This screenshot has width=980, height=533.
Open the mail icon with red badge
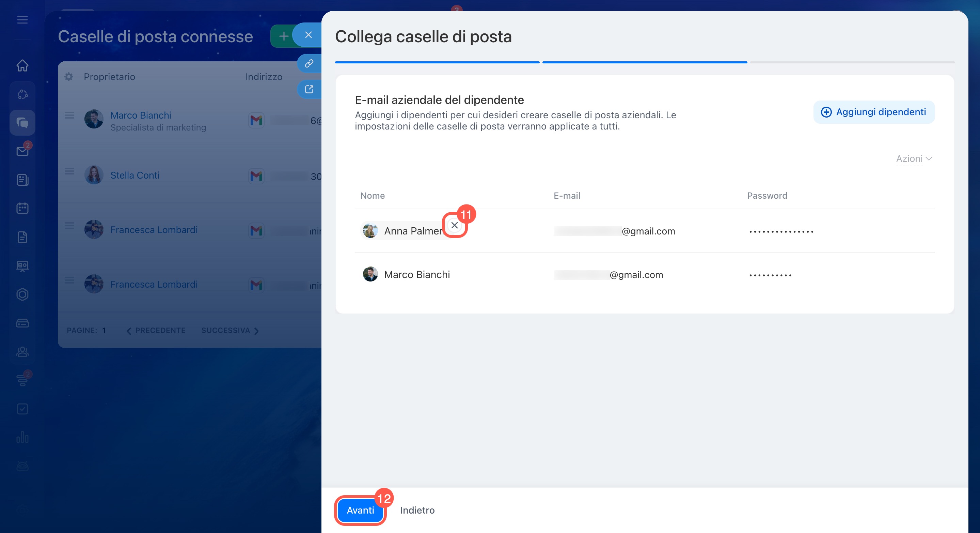click(22, 151)
